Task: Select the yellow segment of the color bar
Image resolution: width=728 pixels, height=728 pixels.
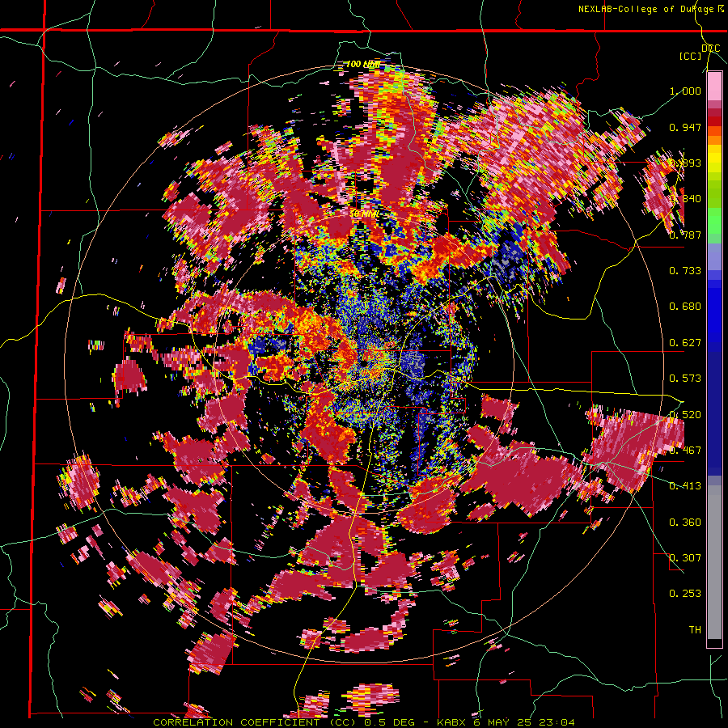Action: click(714, 159)
